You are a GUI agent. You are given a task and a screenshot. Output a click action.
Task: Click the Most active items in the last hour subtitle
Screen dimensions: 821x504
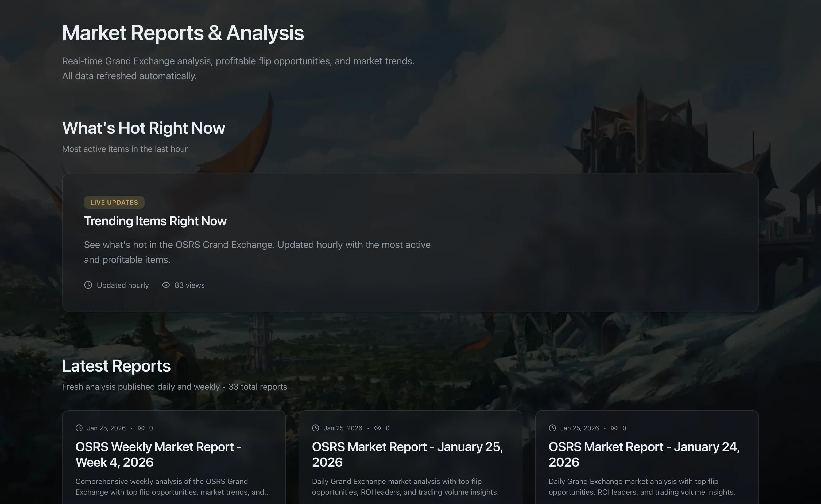(125, 149)
